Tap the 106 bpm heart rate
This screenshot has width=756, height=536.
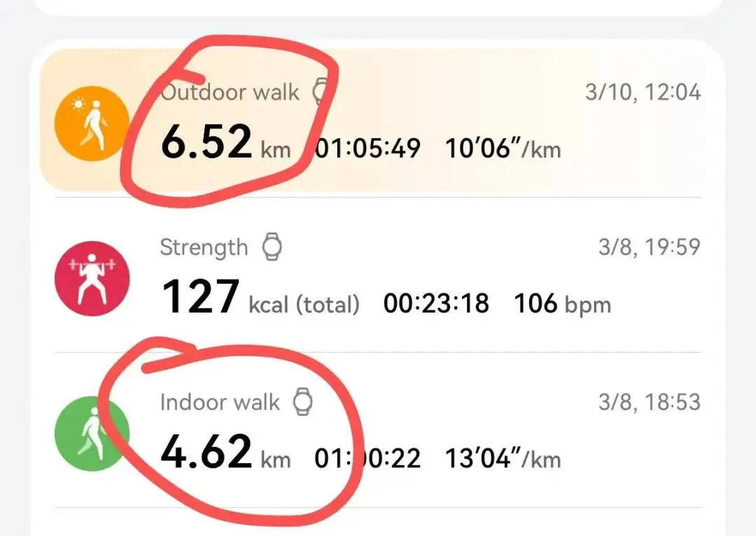pos(562,304)
